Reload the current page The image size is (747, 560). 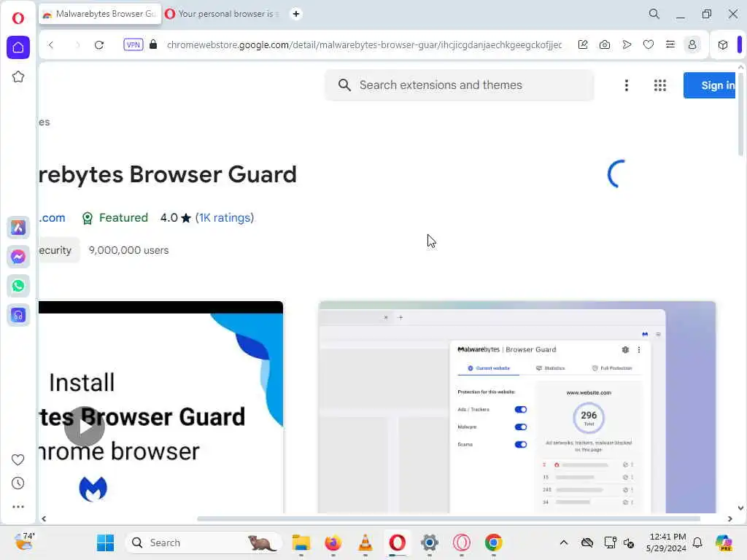point(99,44)
